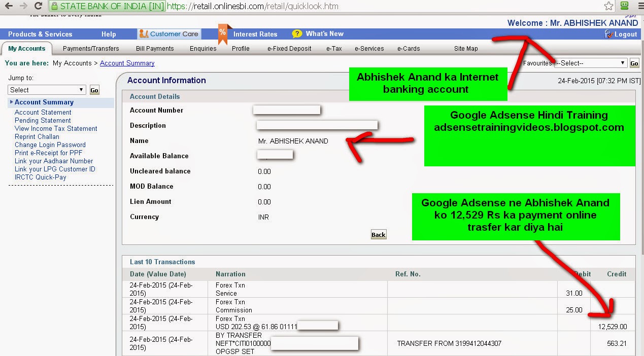This screenshot has width=644, height=356.
Task: Click the Date (Value Date) column header
Action: tap(158, 274)
